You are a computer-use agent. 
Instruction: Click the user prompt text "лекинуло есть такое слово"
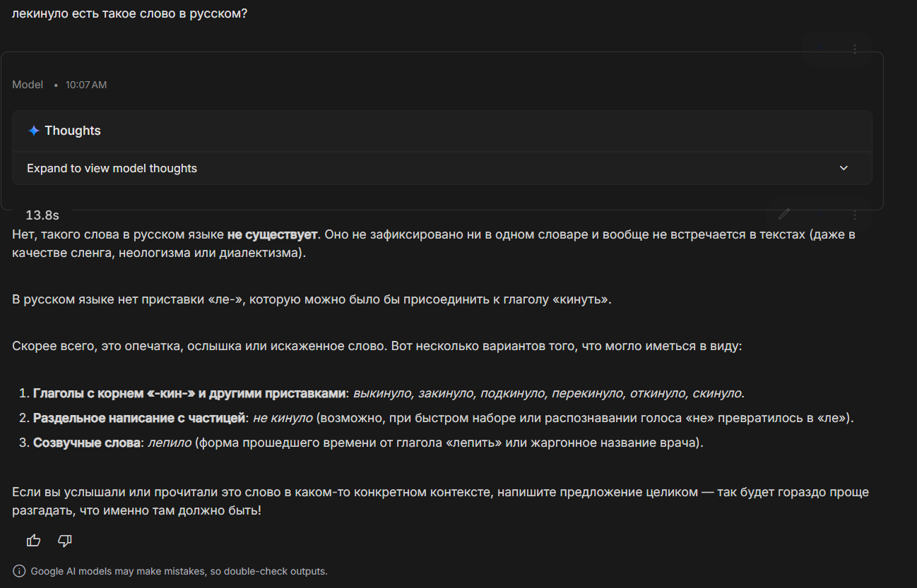[x=129, y=13]
